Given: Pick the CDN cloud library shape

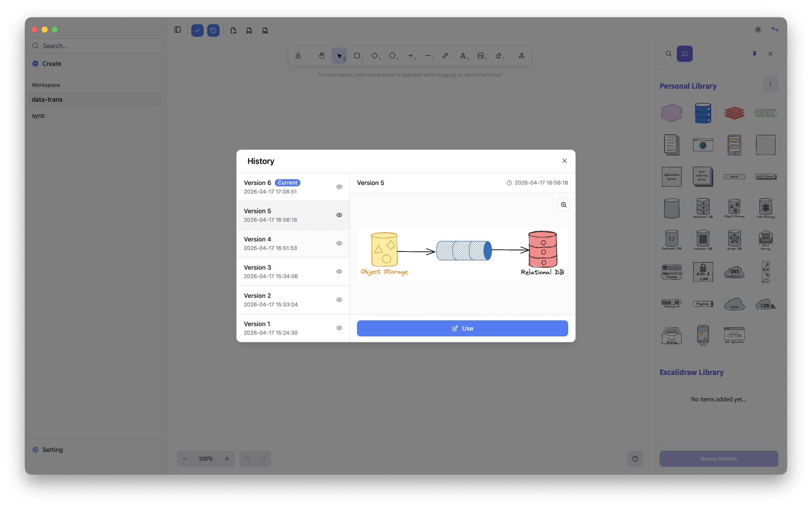Looking at the screenshot, I should (x=766, y=304).
